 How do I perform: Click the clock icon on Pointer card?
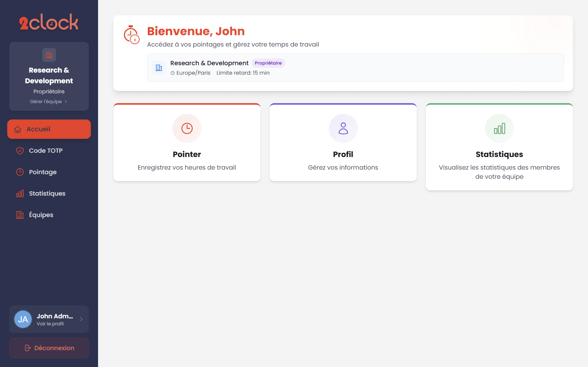click(187, 129)
